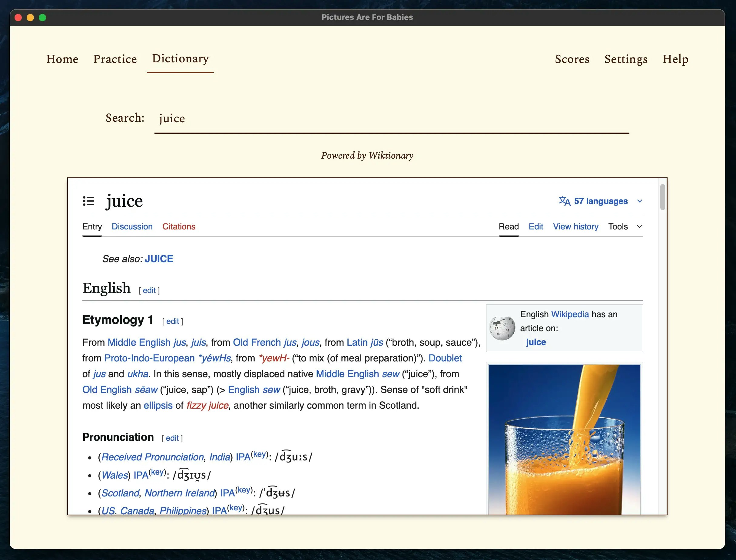Follow the "fizzy juice" link
736x560 pixels.
(207, 405)
